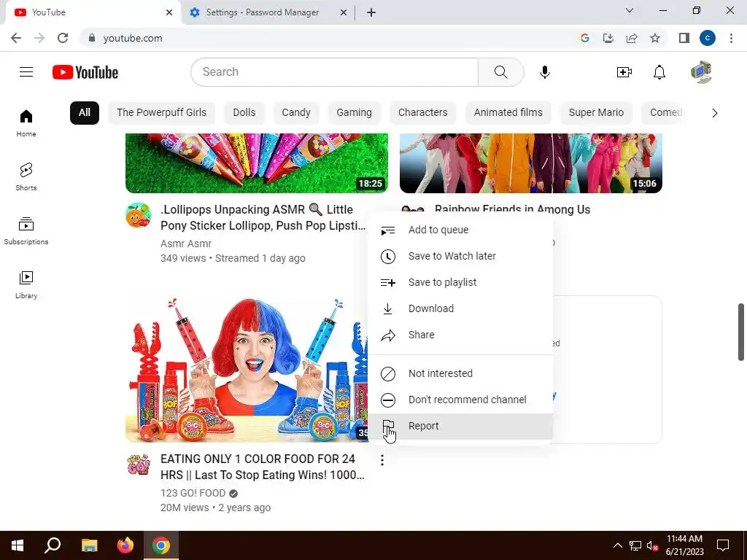Open the account avatar menu

(x=701, y=72)
